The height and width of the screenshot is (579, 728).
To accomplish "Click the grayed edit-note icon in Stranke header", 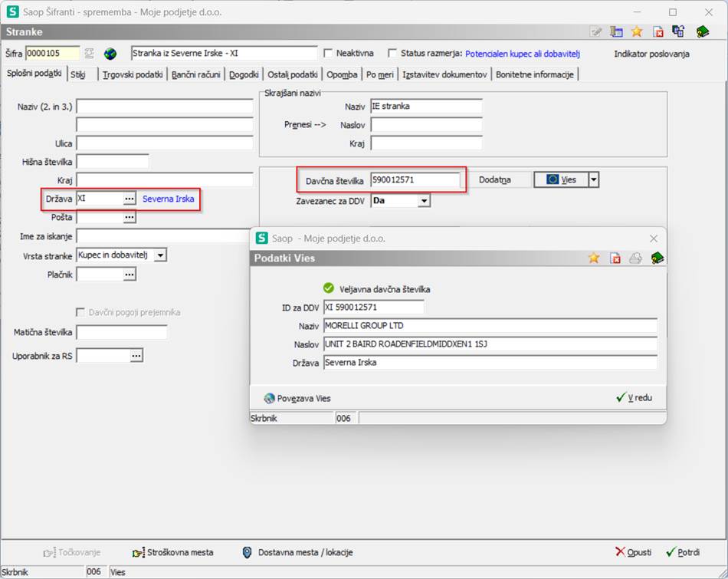I will [x=595, y=31].
